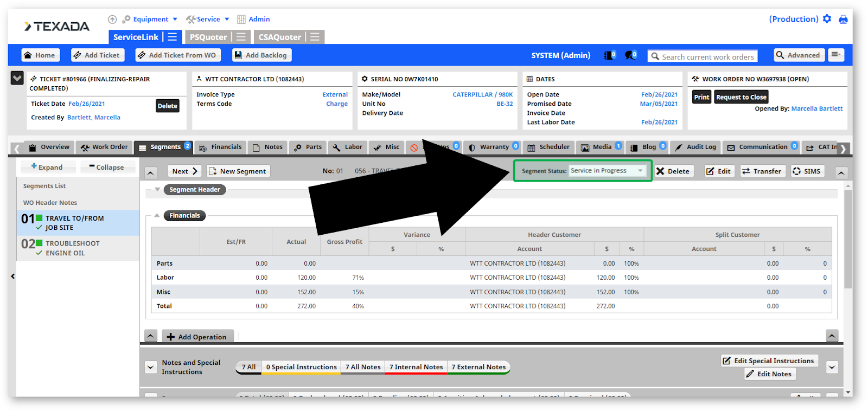Expand all segments in the list
The width and height of the screenshot is (868, 412).
48,168
